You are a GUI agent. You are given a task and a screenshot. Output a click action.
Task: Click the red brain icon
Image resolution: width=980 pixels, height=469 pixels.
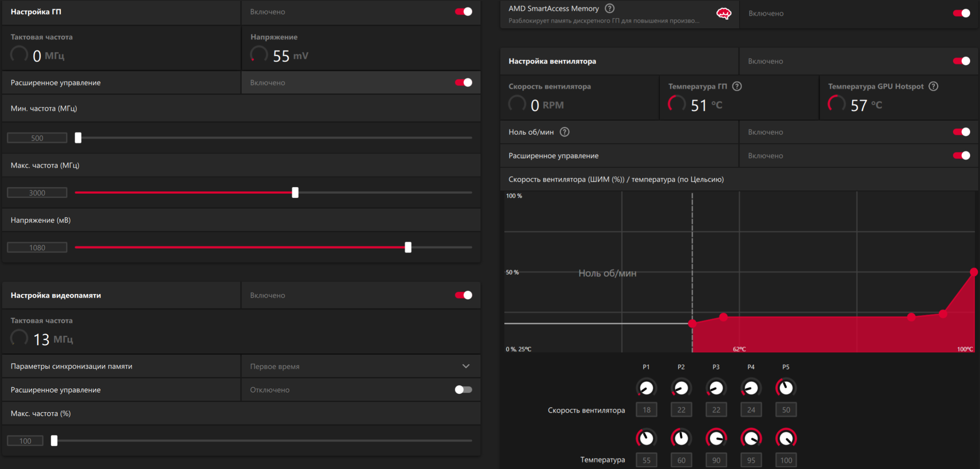pos(724,14)
